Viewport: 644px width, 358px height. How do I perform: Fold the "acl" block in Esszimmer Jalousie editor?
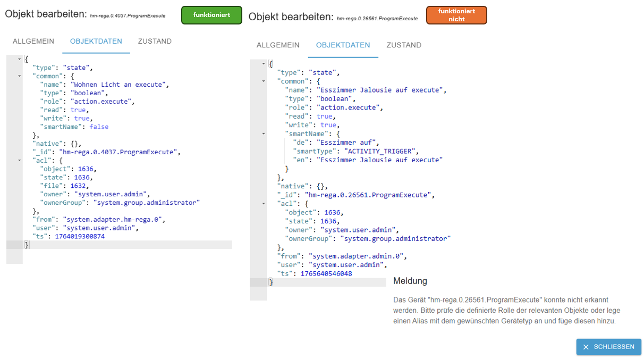(264, 204)
